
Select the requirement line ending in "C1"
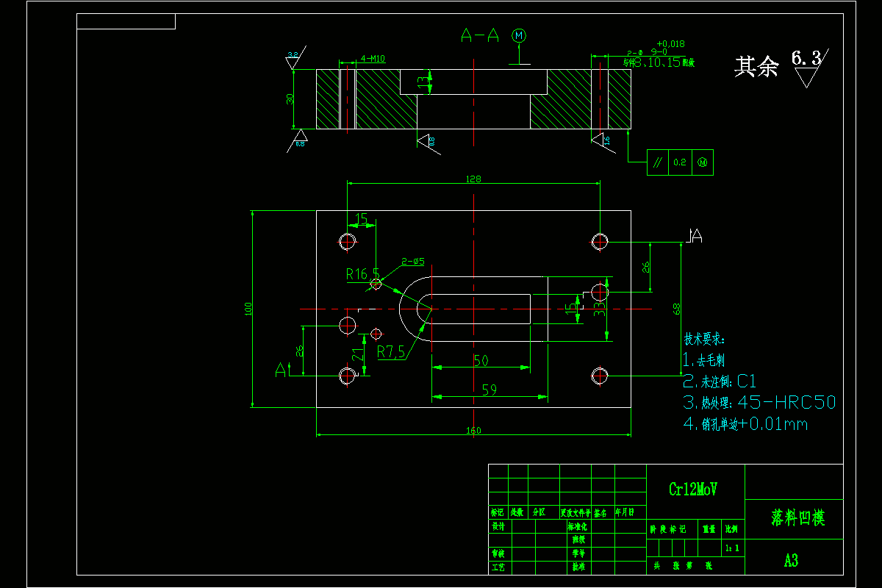[x=720, y=381]
